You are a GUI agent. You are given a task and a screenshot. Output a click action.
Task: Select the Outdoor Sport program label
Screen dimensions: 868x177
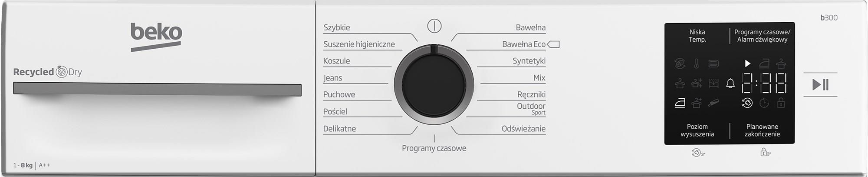[531, 109]
